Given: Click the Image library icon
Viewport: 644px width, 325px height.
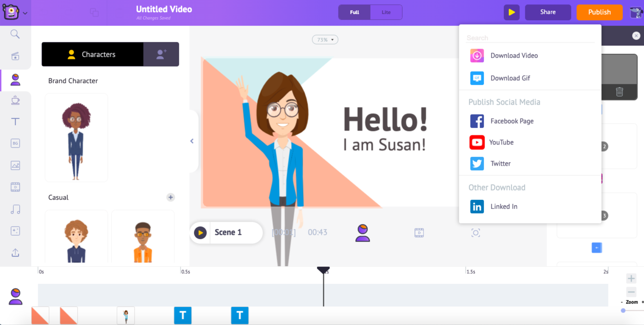Looking at the screenshot, I should [15, 165].
